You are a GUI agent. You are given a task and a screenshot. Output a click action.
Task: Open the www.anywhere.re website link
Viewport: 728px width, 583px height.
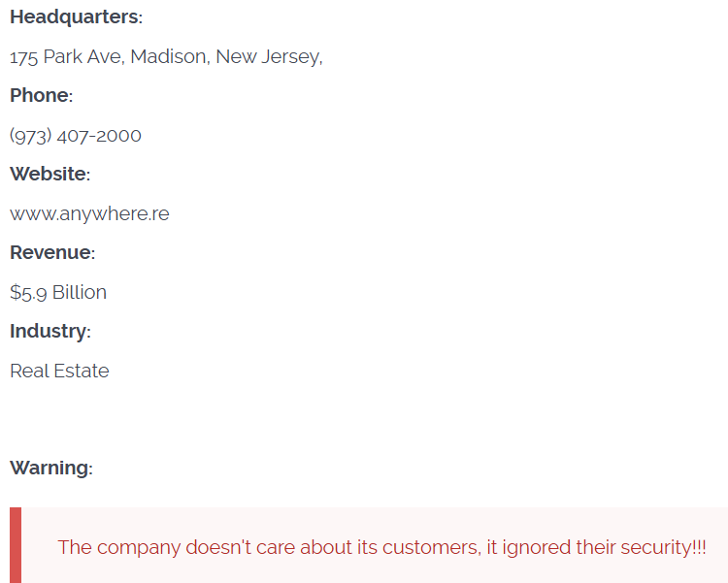point(89,214)
